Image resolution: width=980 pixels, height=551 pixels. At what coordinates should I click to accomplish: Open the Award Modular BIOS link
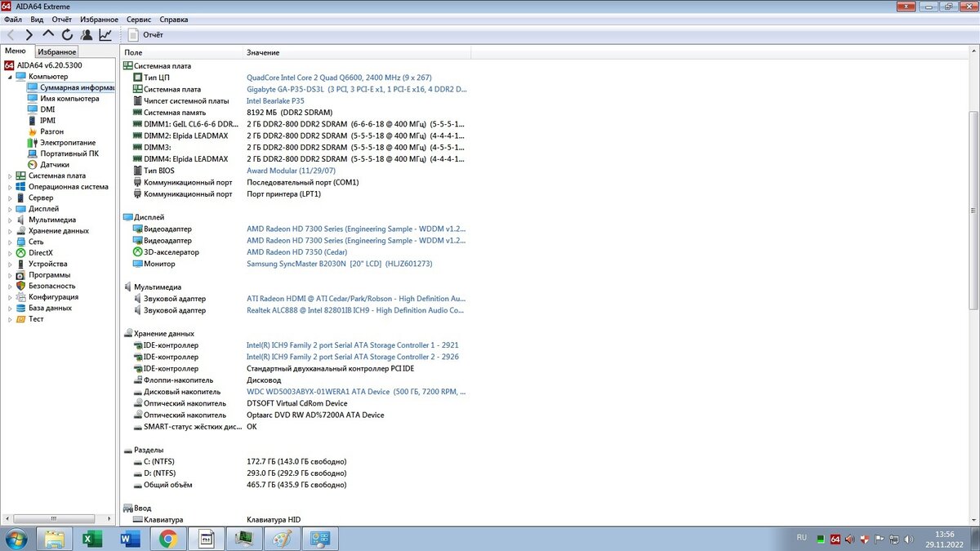pos(292,171)
